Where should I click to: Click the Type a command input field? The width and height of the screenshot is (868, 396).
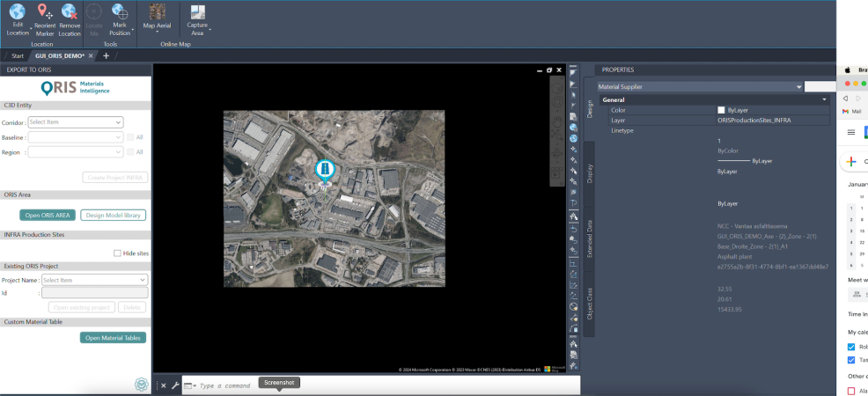tap(224, 385)
